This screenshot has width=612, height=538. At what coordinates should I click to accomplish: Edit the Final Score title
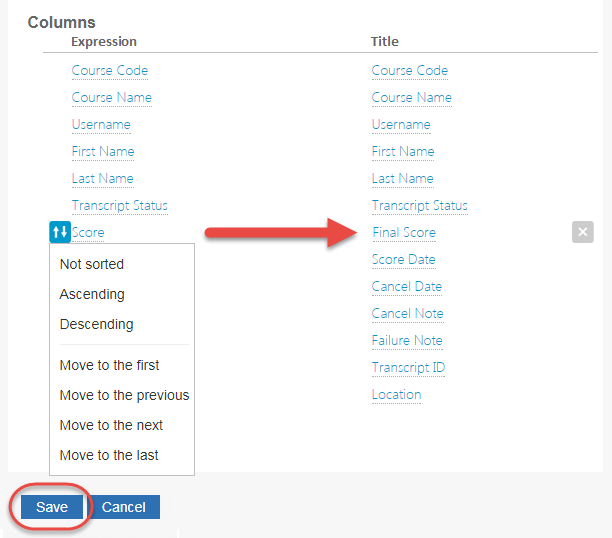click(404, 233)
